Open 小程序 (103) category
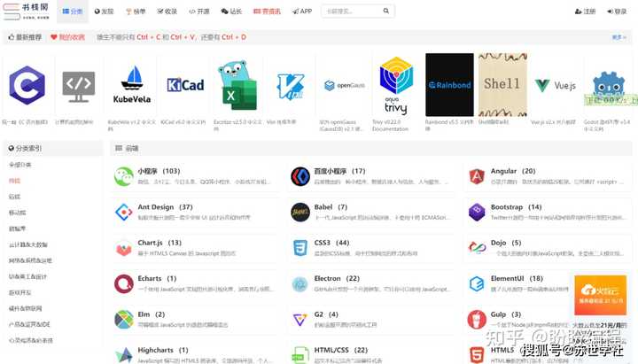 coord(159,171)
